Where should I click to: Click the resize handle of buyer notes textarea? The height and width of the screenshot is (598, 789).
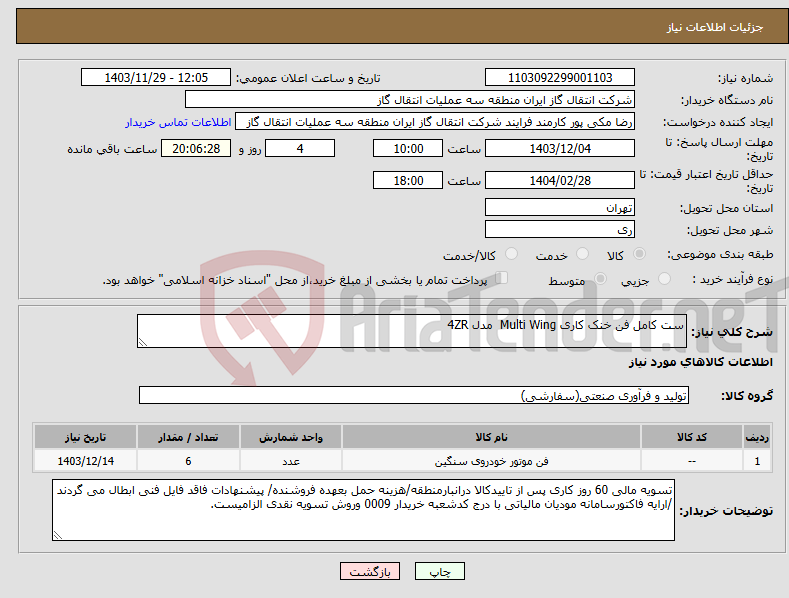click(57, 535)
